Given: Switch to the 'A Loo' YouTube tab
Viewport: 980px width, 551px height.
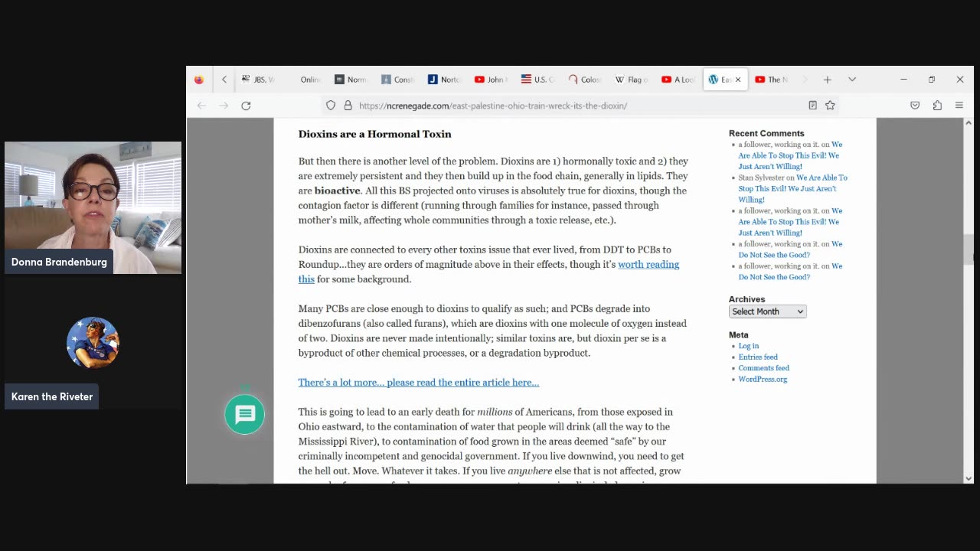Looking at the screenshot, I should [x=678, y=80].
